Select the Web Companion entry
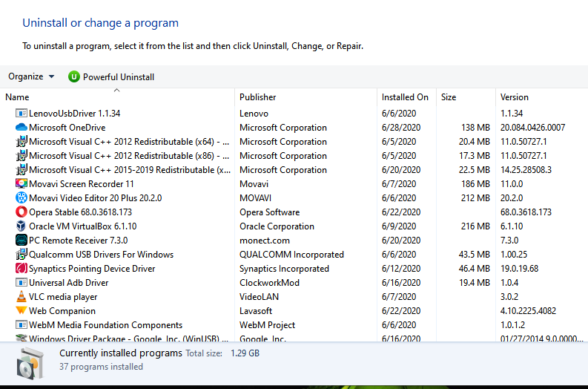Screen dimensions: 588x389 (x=62, y=311)
